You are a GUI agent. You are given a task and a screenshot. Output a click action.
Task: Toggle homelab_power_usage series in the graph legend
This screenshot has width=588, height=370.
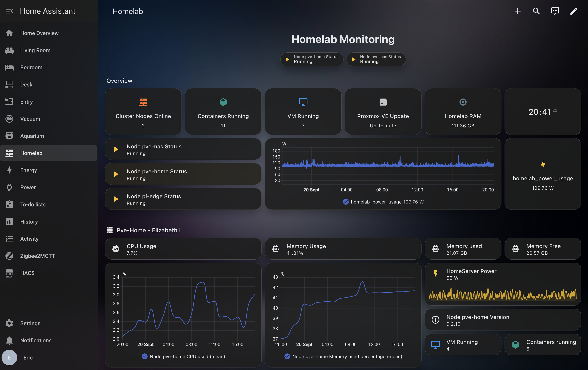[383, 202]
